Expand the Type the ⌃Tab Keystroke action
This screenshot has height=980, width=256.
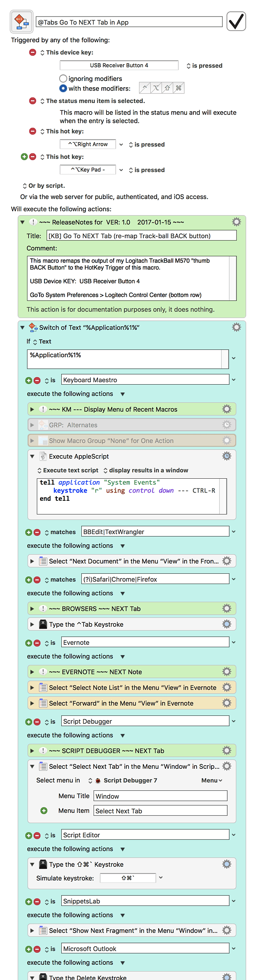pos(32,624)
